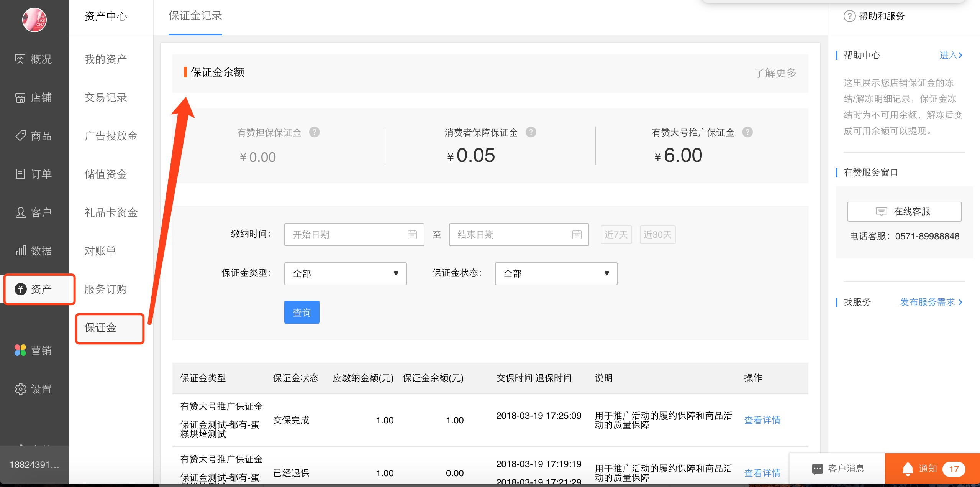The width and height of the screenshot is (980, 487).
Task: Click phone number 0571-89988848
Action: click(x=927, y=236)
